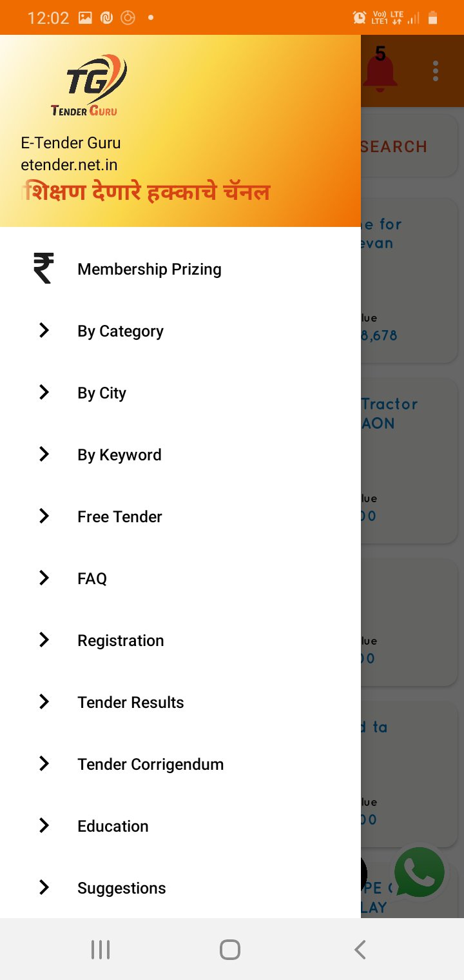Open Membership Prizing menu item
The image size is (464, 980).
(x=150, y=269)
